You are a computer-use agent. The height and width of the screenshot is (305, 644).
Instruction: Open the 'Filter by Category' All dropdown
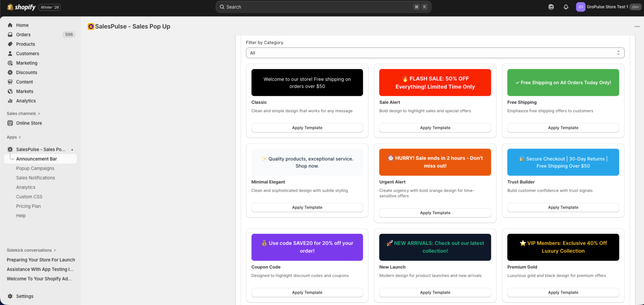point(435,53)
